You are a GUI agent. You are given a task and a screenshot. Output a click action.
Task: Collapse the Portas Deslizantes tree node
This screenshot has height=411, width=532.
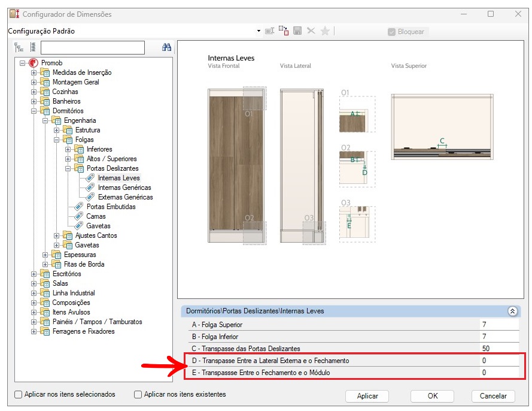(68, 168)
